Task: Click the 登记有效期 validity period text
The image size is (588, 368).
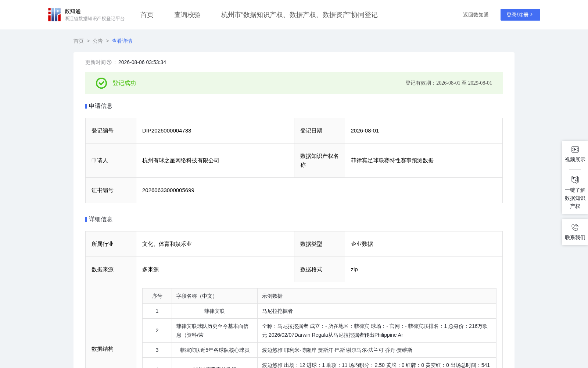Action: (448, 83)
